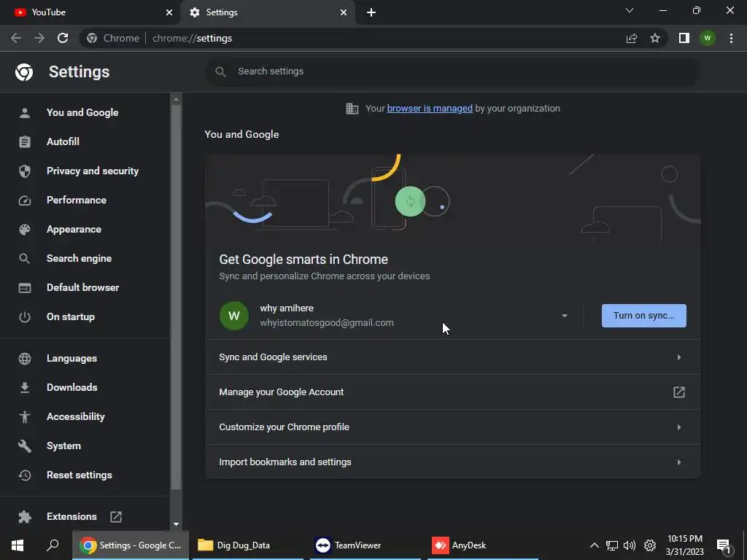Image resolution: width=747 pixels, height=560 pixels.
Task: Click the settings gear in system tray
Action: point(650,545)
